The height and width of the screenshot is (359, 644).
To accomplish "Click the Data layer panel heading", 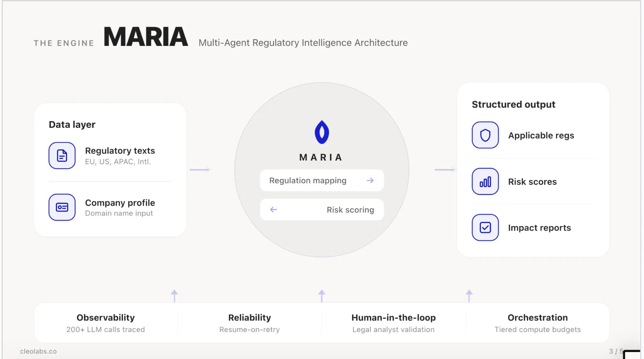I will pyautogui.click(x=72, y=124).
